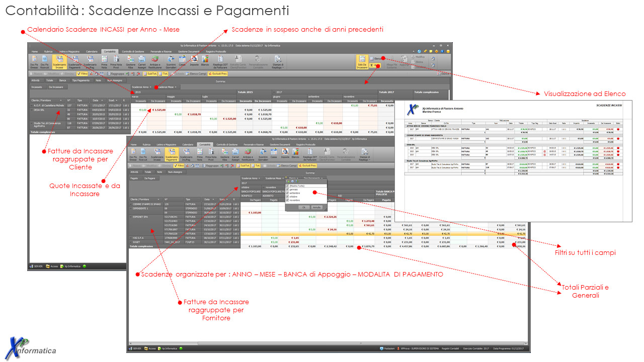Select the € 1.103,00 cell in front window
Screen dimensions: 644x362
click(x=251, y=213)
